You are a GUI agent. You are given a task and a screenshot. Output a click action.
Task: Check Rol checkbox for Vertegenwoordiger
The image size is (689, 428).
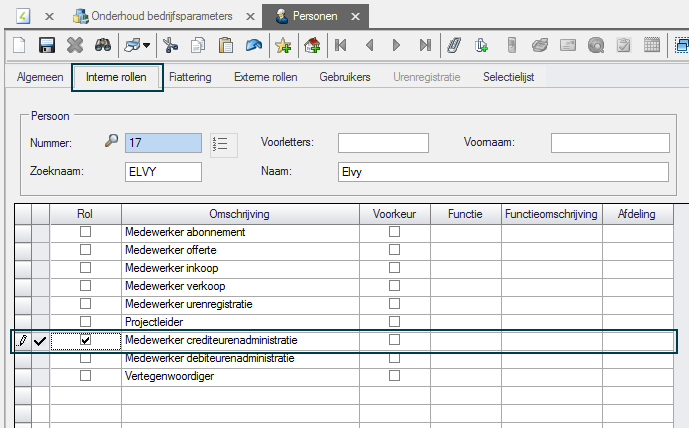tap(85, 376)
